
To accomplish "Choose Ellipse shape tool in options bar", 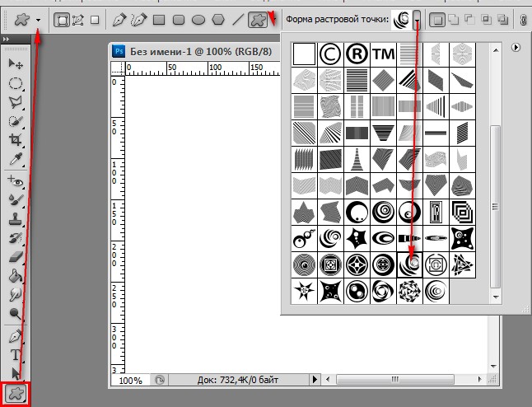I will 198,20.
